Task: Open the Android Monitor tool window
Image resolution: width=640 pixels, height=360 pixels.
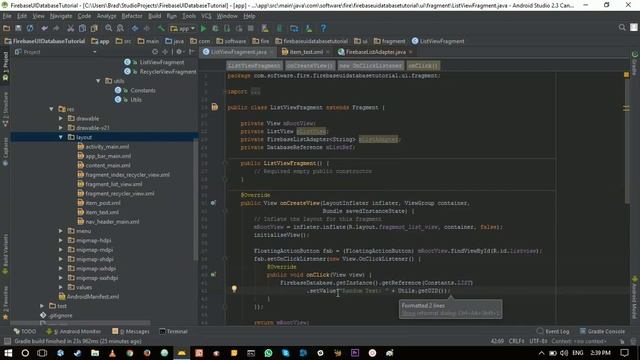Action: click(x=74, y=331)
